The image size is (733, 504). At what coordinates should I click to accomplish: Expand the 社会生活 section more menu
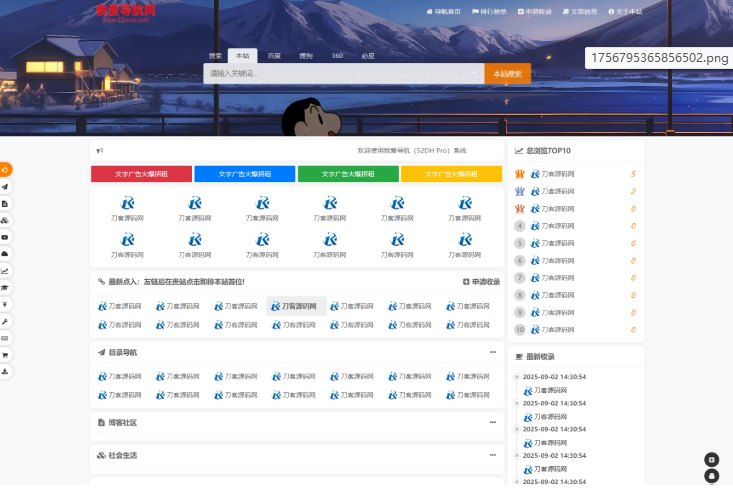(492, 455)
